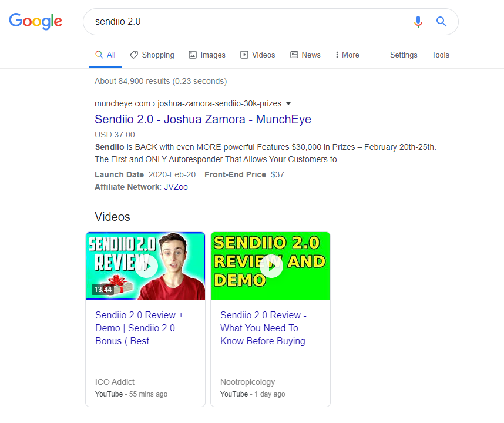Switch to the Shopping tab
This screenshot has height=423, width=504.
point(152,55)
